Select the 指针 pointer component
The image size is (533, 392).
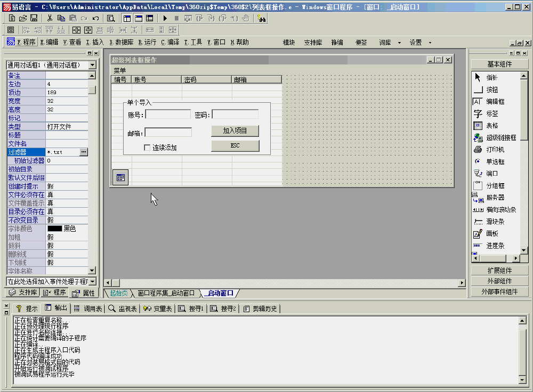coord(491,77)
